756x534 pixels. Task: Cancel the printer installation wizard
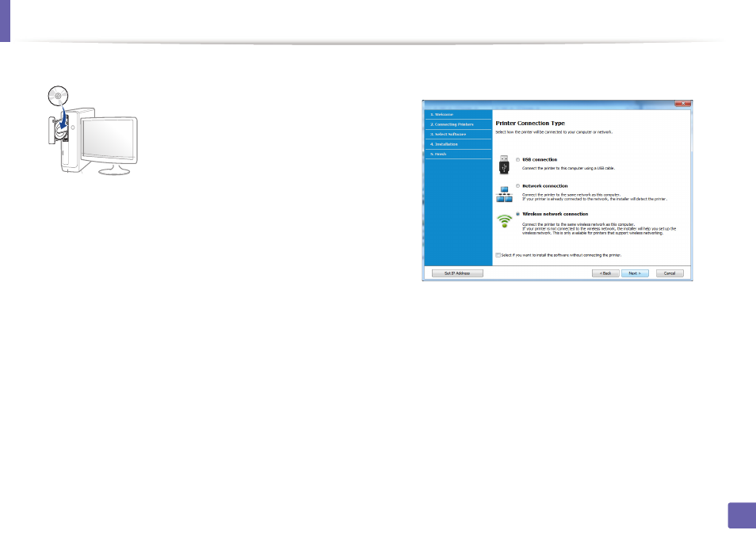670,273
